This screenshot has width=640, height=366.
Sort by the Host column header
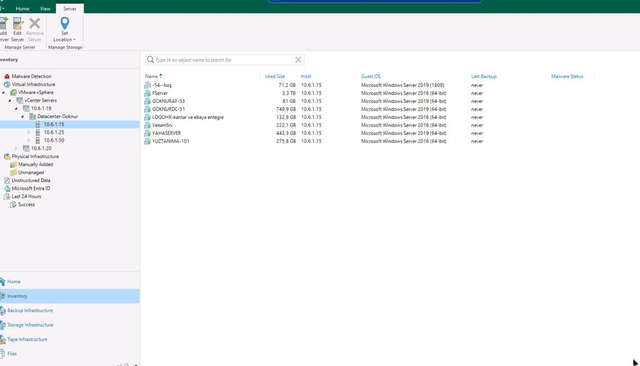[x=306, y=76]
